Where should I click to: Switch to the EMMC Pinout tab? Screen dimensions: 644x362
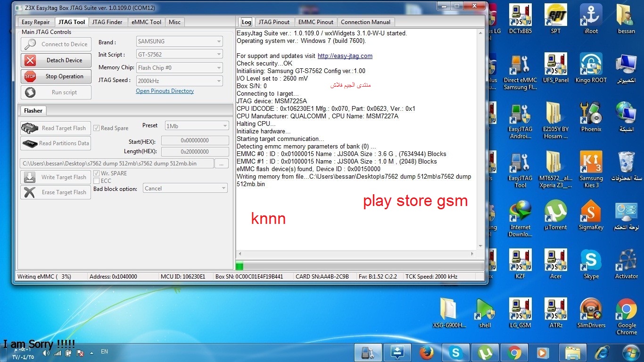tap(316, 22)
